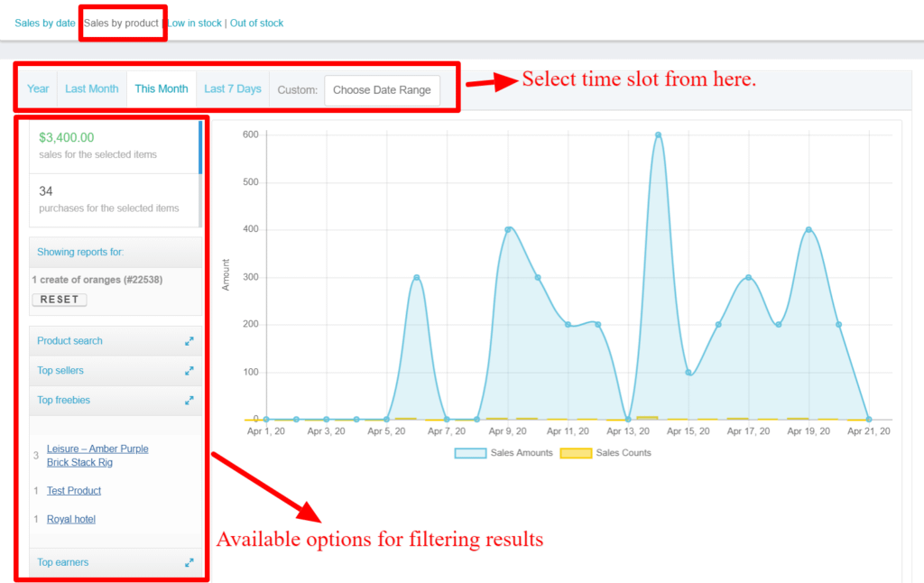
Task: Expand the Top sellers panel arrow icon
Action: (x=189, y=371)
